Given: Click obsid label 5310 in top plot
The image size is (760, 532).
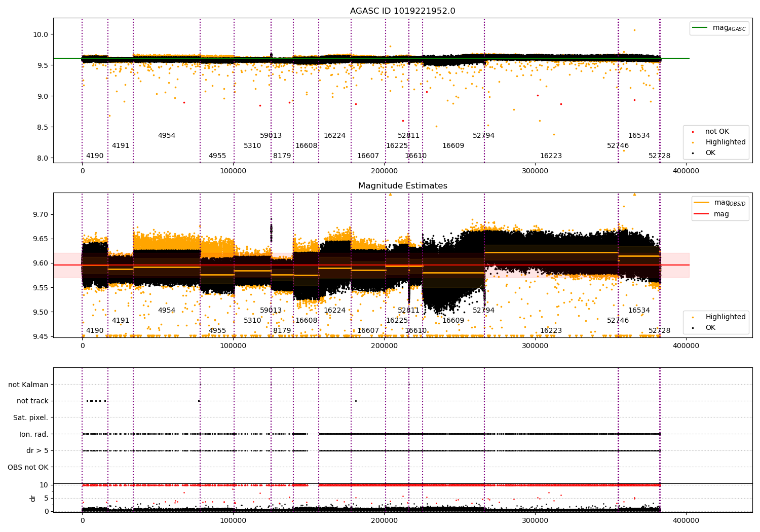Looking at the screenshot, I should tap(252, 146).
